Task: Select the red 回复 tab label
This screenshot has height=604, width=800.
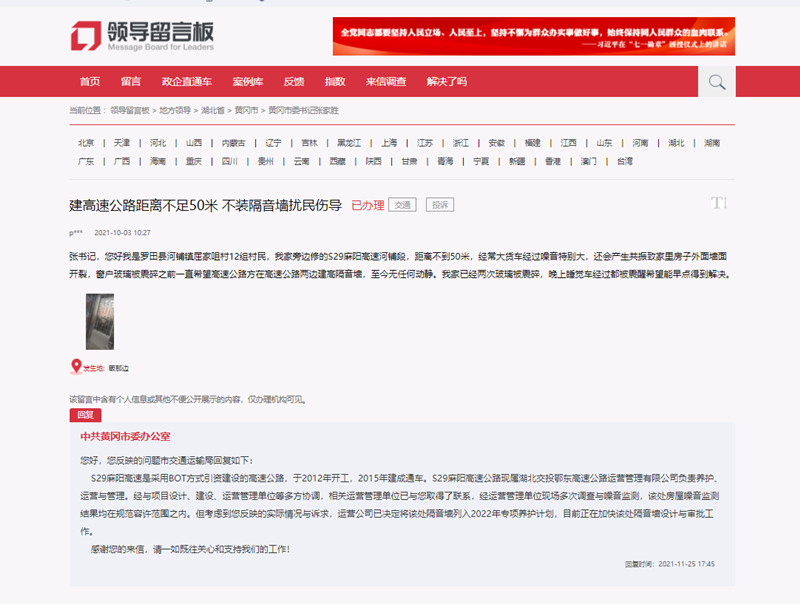Action: tap(85, 414)
